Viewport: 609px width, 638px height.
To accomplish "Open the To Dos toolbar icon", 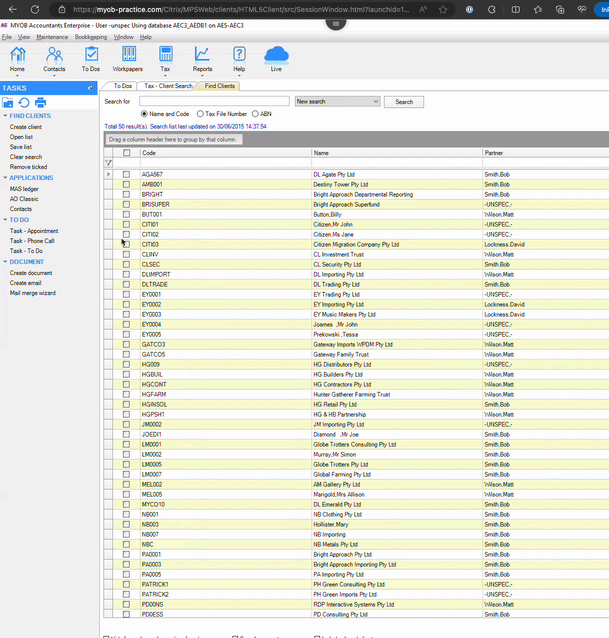I will click(90, 55).
